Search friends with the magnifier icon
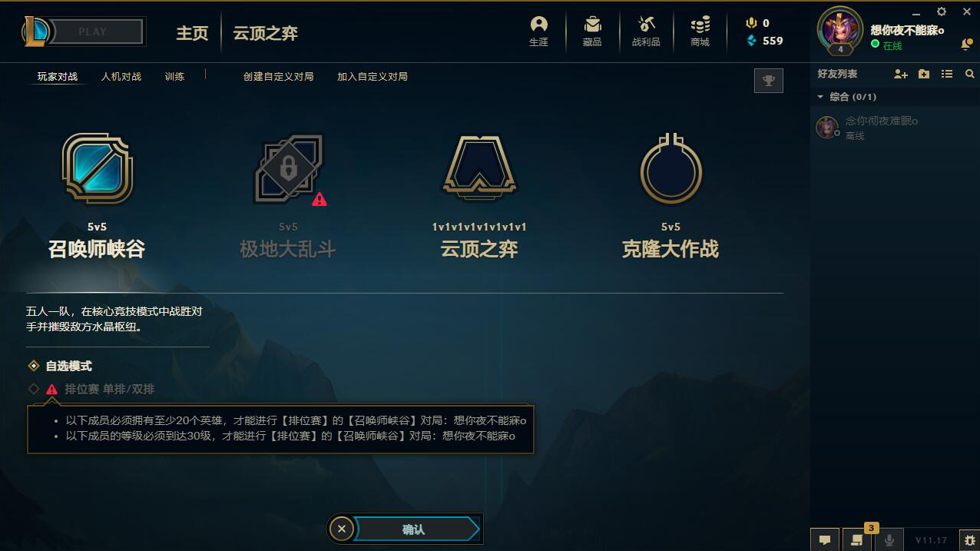This screenshot has height=551, width=980. coord(969,74)
